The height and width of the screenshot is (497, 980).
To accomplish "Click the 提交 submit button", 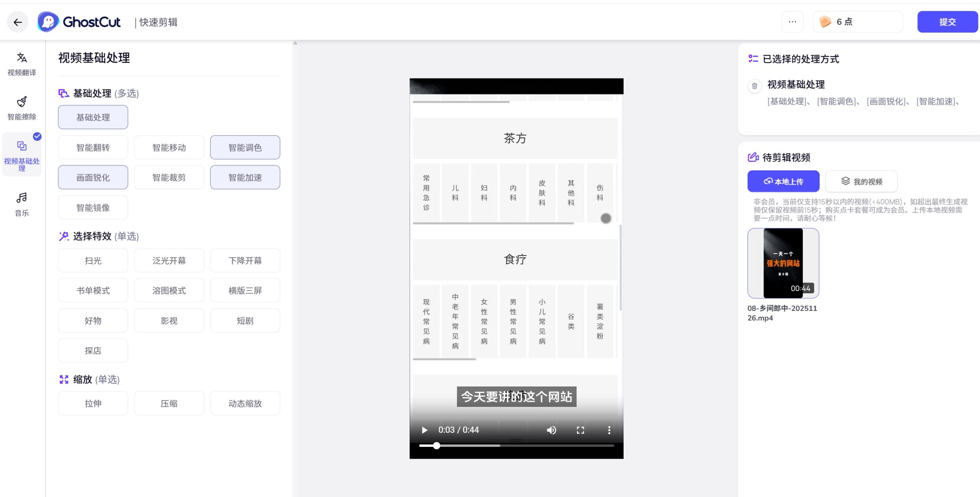I will pos(947,22).
